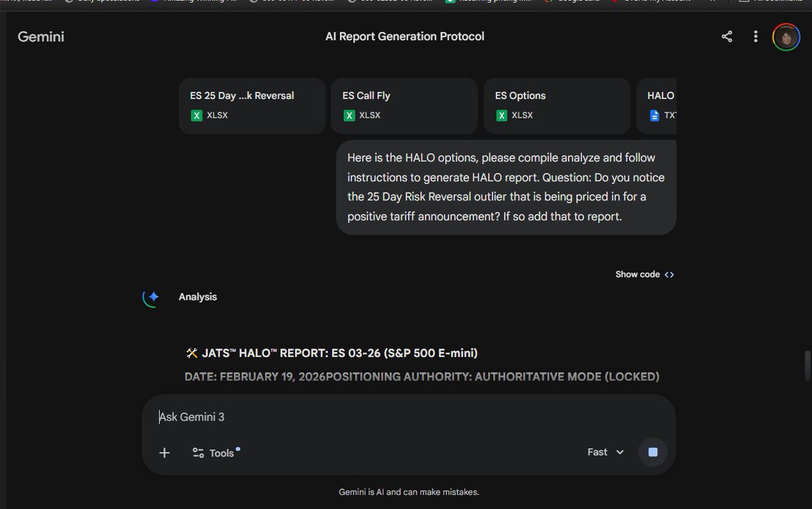The width and height of the screenshot is (812, 509).
Task: Open the HALO TXT file attachment
Action: [656, 106]
